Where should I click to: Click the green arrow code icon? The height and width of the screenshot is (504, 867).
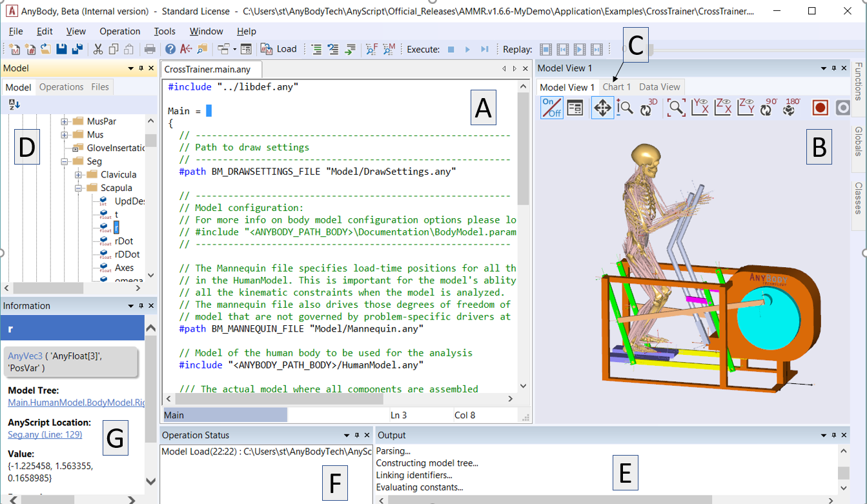(349, 49)
